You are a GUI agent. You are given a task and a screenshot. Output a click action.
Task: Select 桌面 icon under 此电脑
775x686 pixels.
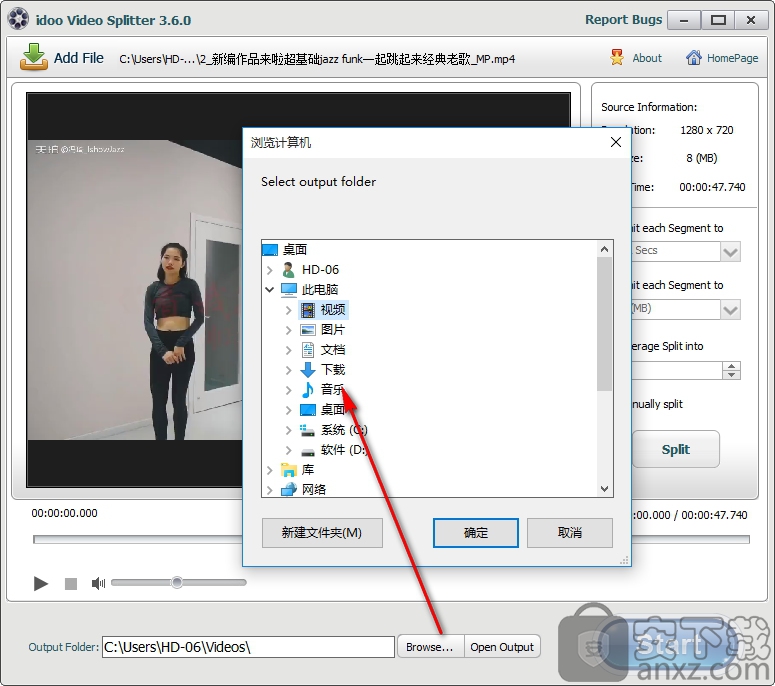pyautogui.click(x=307, y=410)
